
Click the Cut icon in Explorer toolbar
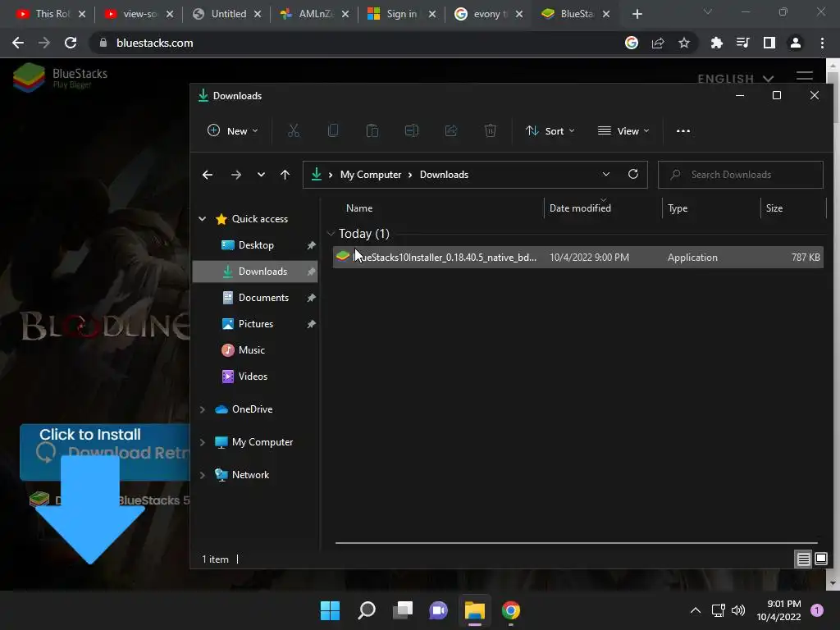tap(294, 130)
